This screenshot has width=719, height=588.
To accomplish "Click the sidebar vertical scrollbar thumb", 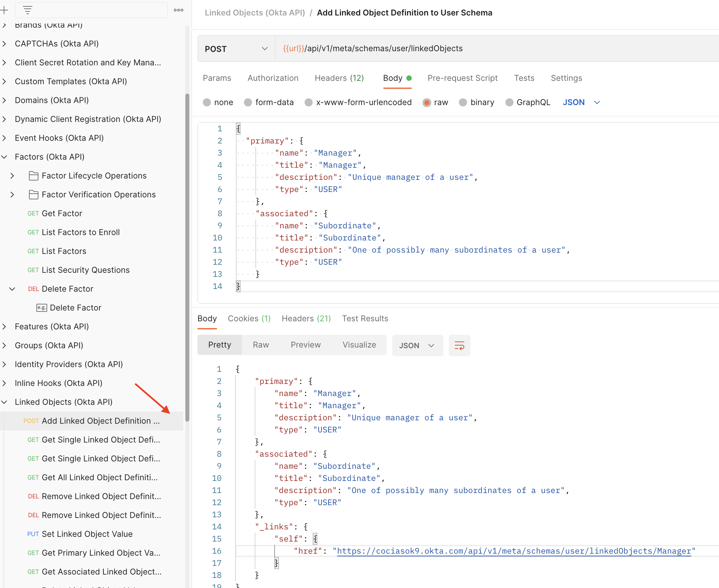I will [x=187, y=257].
